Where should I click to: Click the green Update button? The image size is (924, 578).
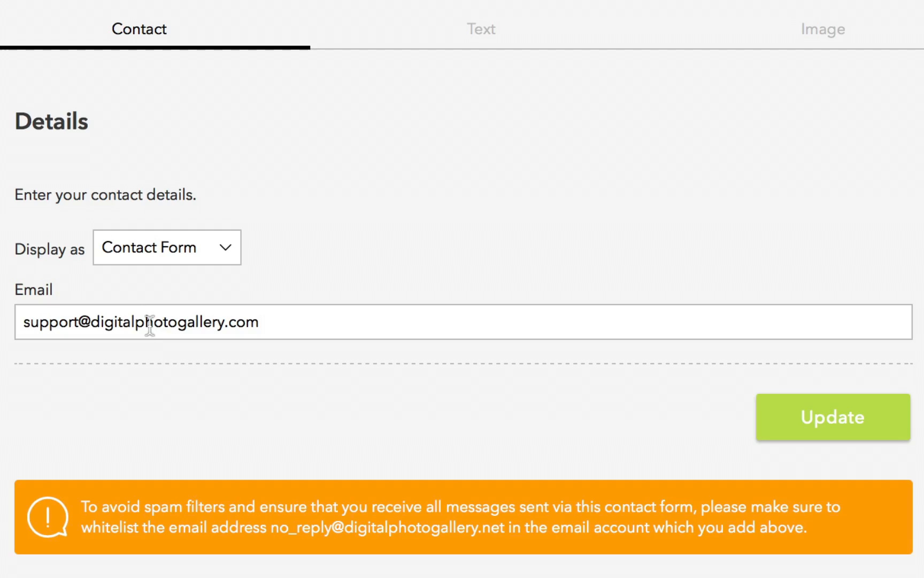coord(833,417)
